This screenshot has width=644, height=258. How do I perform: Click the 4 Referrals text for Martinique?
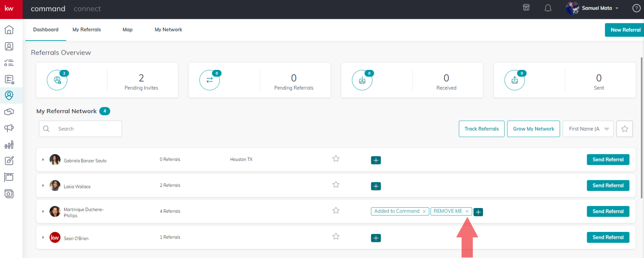click(170, 212)
